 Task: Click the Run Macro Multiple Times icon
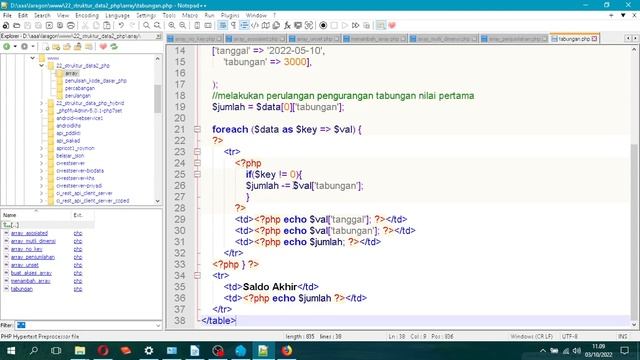[x=356, y=25]
